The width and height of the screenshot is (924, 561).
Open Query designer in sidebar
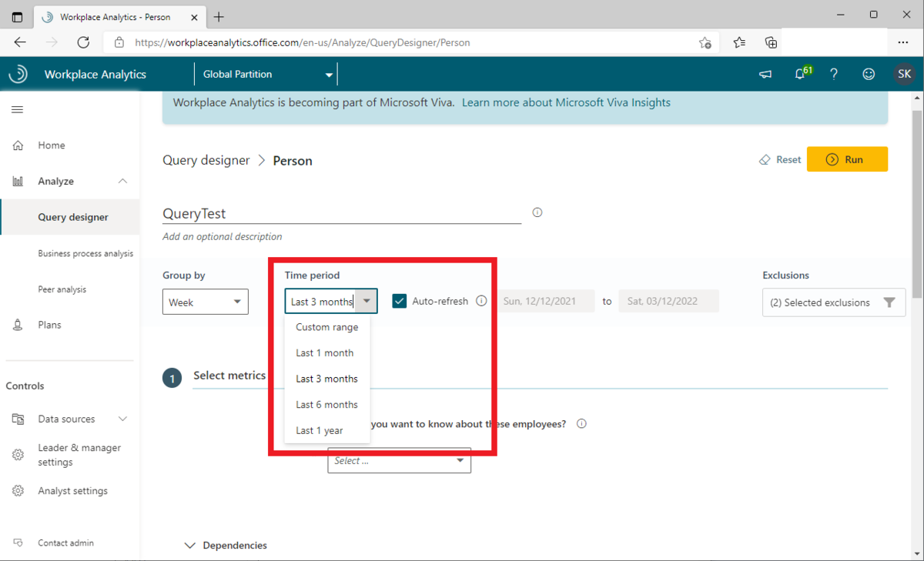coord(70,217)
